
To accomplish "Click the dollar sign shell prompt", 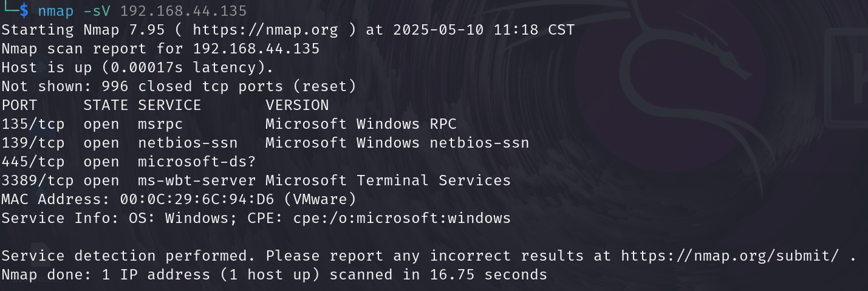I will pyautogui.click(x=23, y=10).
